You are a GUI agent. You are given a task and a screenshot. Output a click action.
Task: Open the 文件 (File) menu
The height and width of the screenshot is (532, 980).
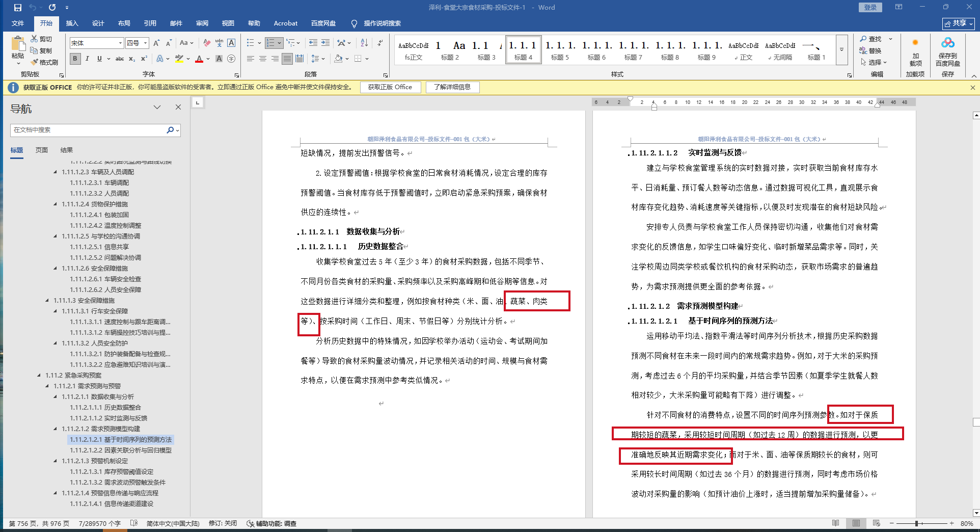pos(18,23)
